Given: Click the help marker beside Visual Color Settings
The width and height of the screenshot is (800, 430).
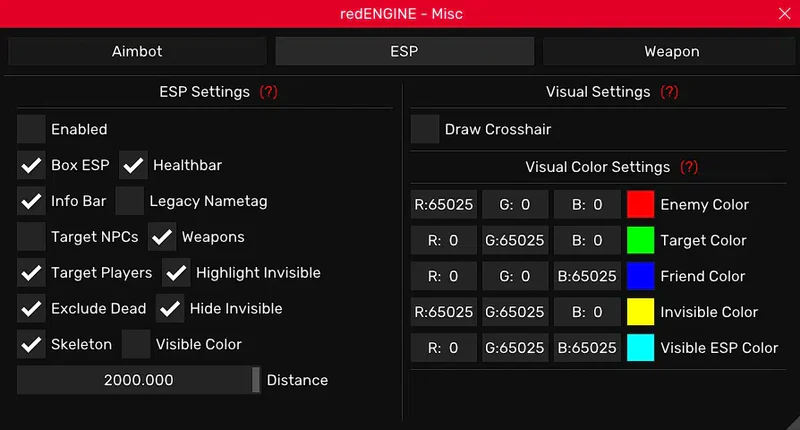Looking at the screenshot, I should (689, 167).
